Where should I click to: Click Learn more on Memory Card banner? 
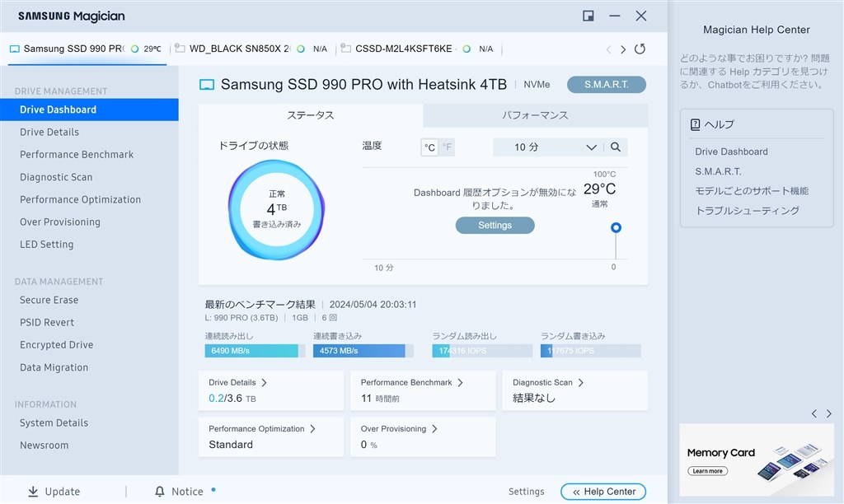point(707,471)
